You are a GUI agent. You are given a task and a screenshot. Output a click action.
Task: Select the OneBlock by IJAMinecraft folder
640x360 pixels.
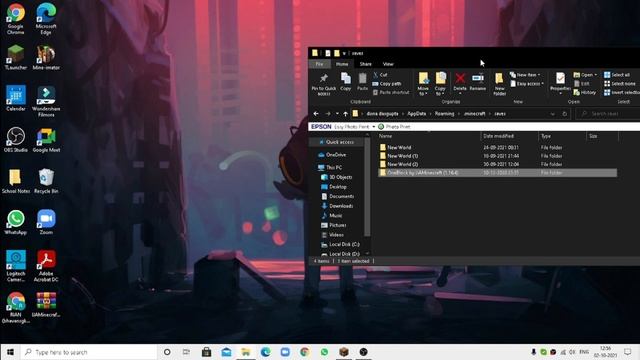click(497, 173)
